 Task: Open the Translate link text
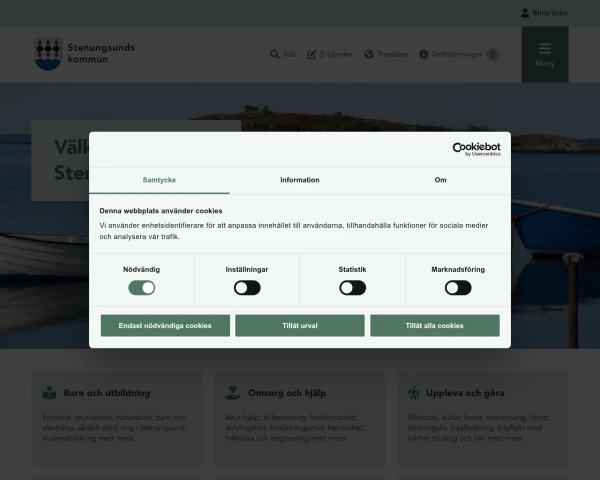[x=392, y=54]
